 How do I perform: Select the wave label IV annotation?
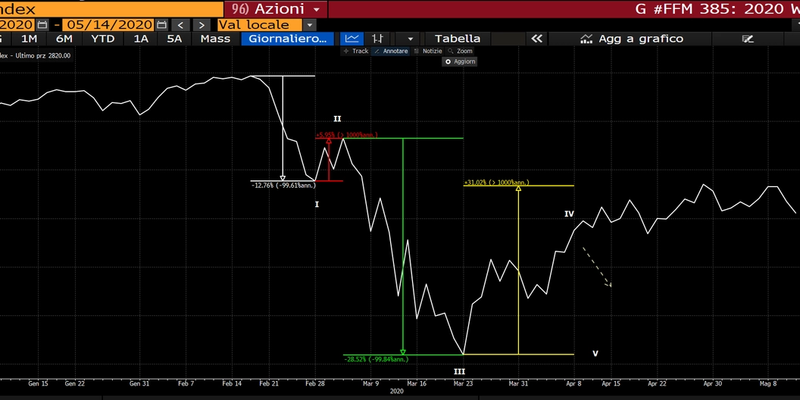coord(569,214)
